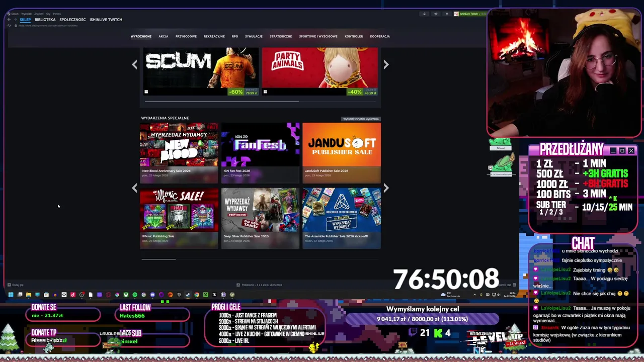644x362 pixels.
Task: Select the SYMULACJE category tab
Action: click(254, 36)
